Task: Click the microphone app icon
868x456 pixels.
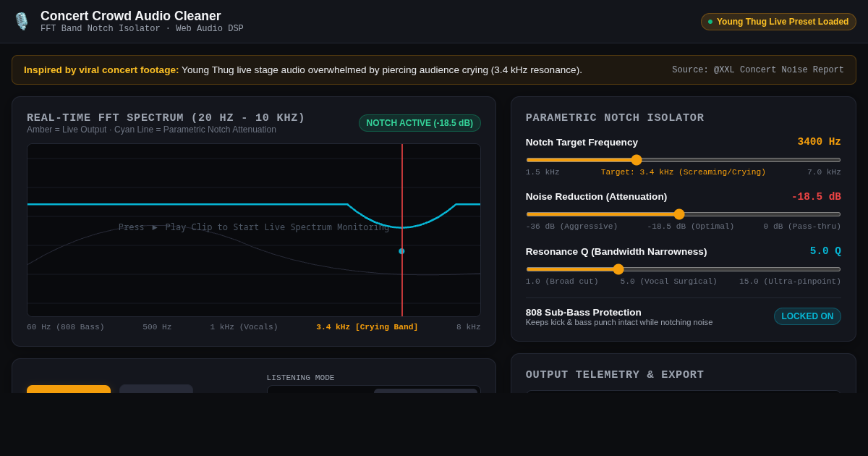Action: click(x=22, y=21)
